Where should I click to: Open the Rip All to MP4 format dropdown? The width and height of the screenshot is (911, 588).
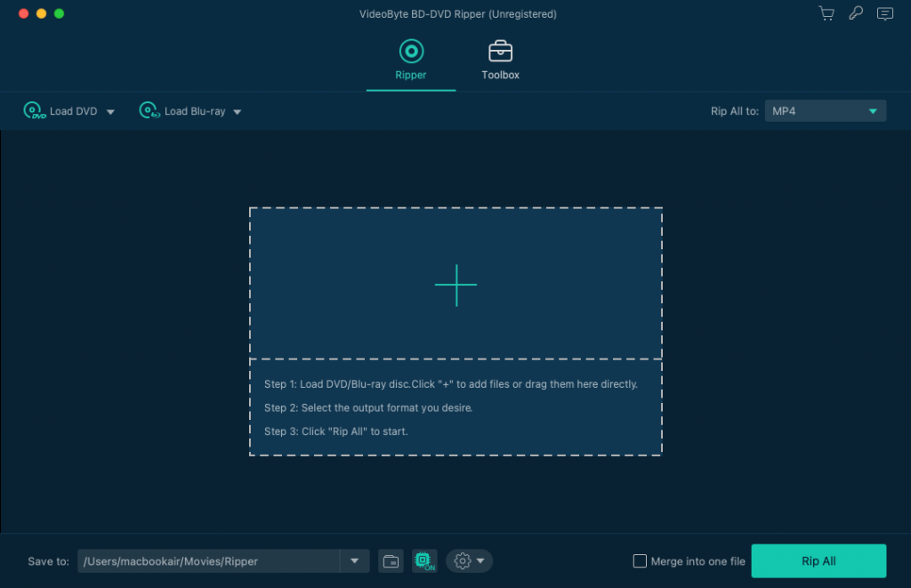[825, 111]
